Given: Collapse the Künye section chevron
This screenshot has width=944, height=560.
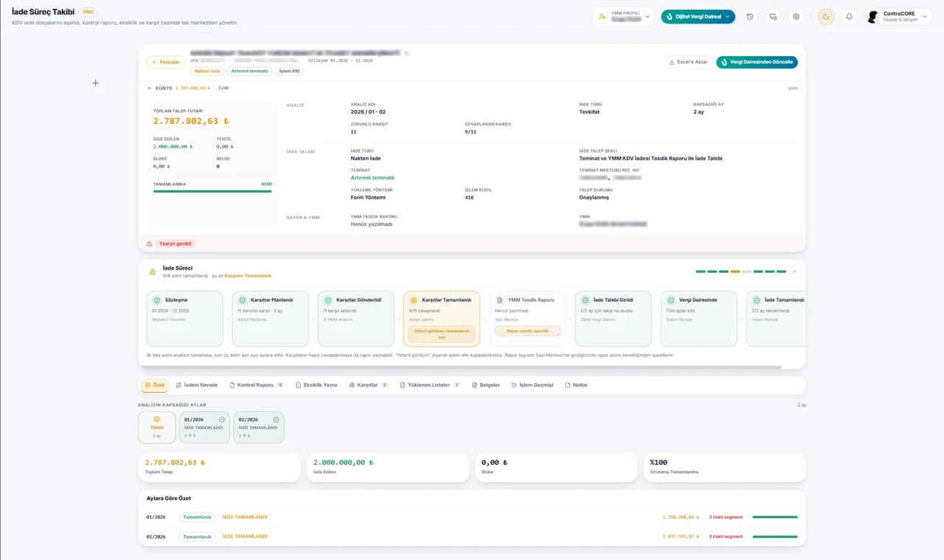Looking at the screenshot, I should (x=150, y=88).
